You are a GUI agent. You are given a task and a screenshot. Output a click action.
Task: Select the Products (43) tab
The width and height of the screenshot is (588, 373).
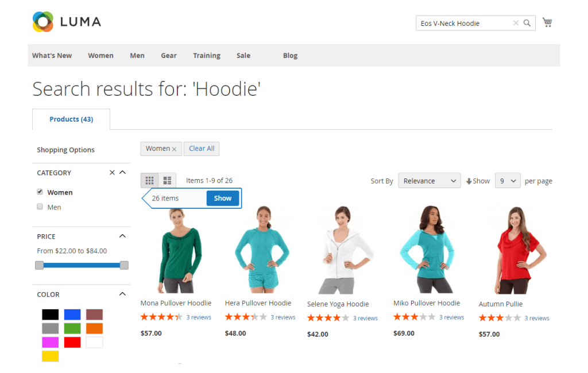(71, 119)
